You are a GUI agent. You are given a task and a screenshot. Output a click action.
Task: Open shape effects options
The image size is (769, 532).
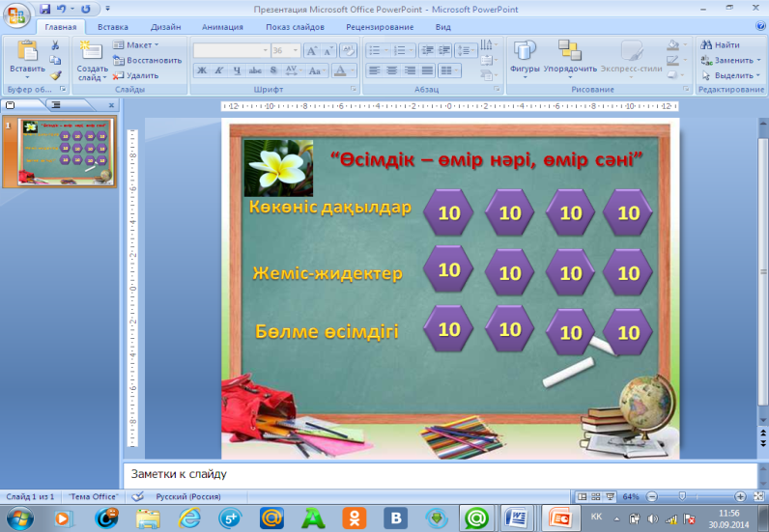676,75
